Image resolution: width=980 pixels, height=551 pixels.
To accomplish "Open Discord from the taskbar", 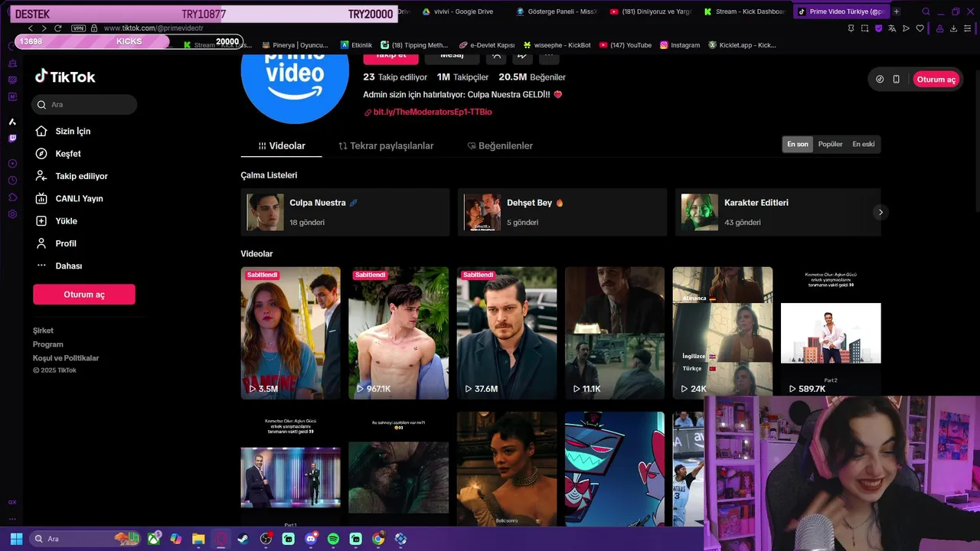I will pyautogui.click(x=311, y=539).
